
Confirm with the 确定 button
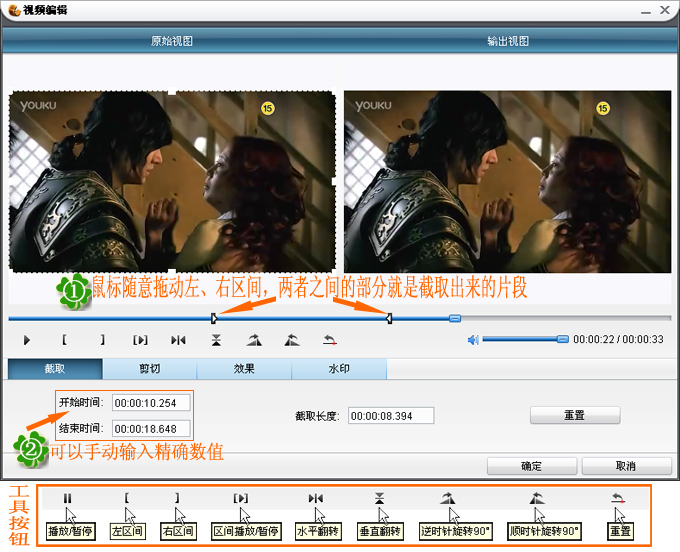[x=532, y=466]
